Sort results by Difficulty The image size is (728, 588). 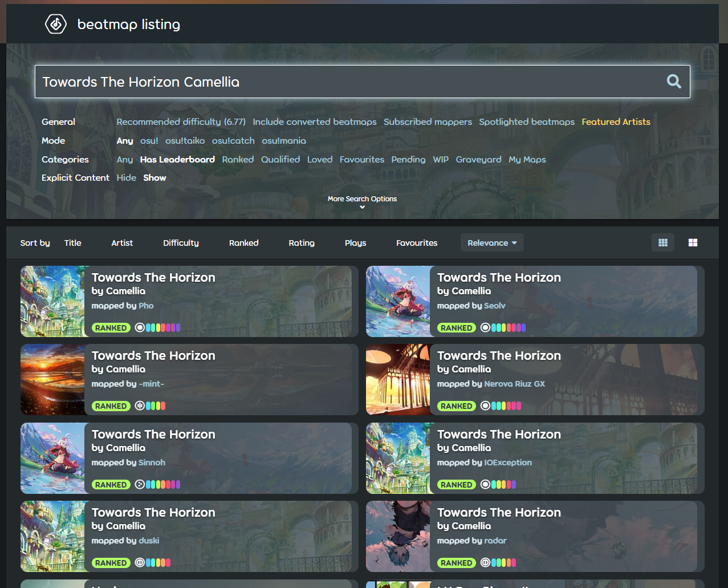coord(181,242)
